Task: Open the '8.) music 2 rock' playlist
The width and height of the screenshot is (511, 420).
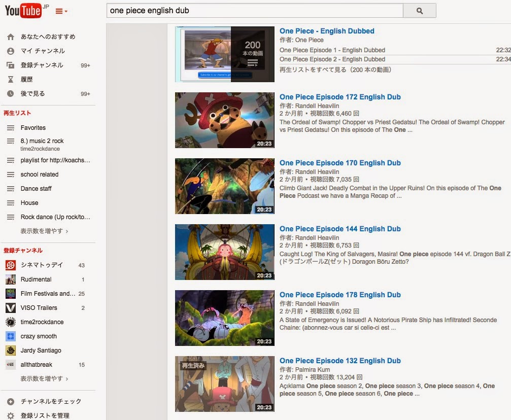Action: [42, 141]
